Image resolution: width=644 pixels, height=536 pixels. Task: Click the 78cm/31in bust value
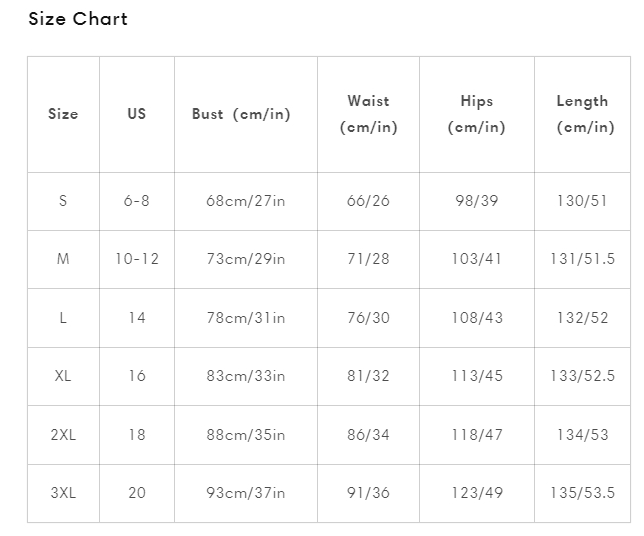[x=246, y=318]
